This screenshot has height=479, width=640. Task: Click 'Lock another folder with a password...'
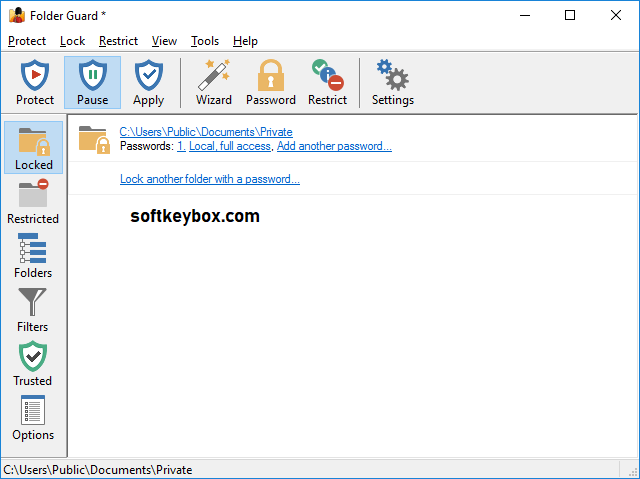209,179
